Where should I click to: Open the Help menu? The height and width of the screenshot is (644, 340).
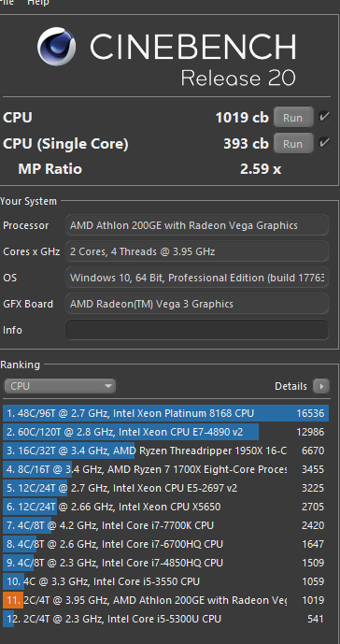pos(38,3)
